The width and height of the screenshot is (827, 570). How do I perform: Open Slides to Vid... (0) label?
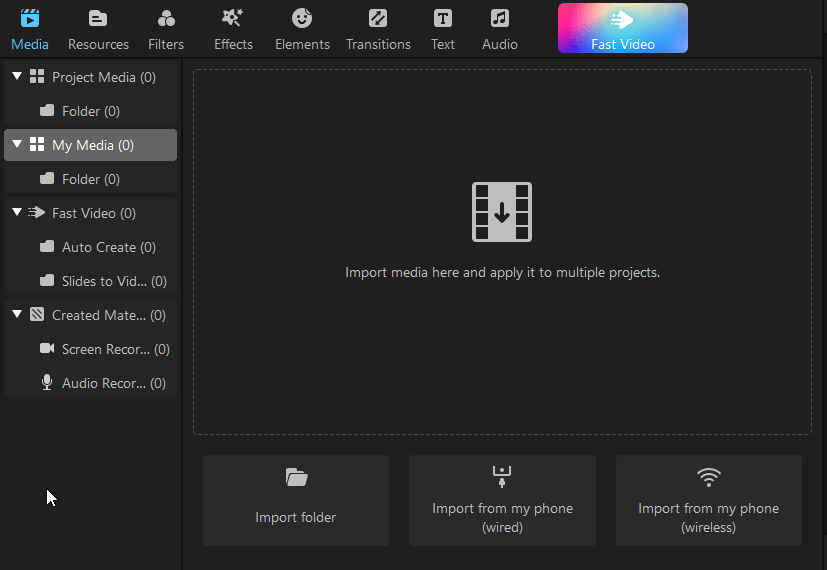[114, 282]
